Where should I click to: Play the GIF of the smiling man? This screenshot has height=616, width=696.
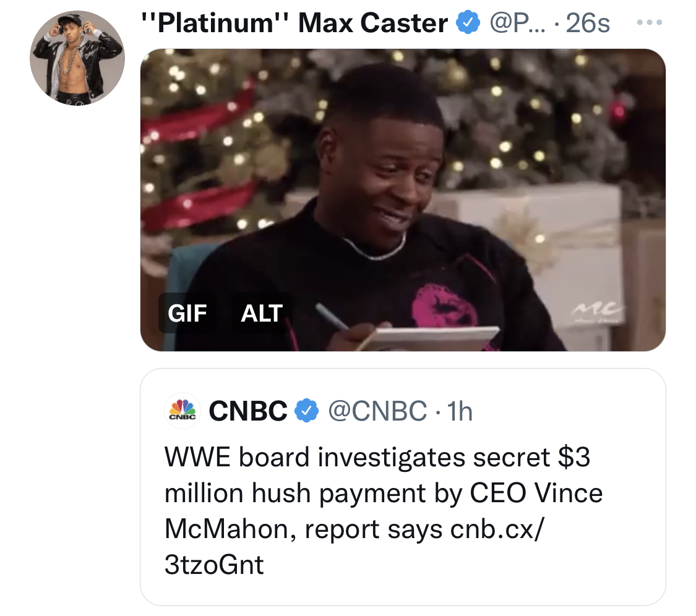point(403,200)
